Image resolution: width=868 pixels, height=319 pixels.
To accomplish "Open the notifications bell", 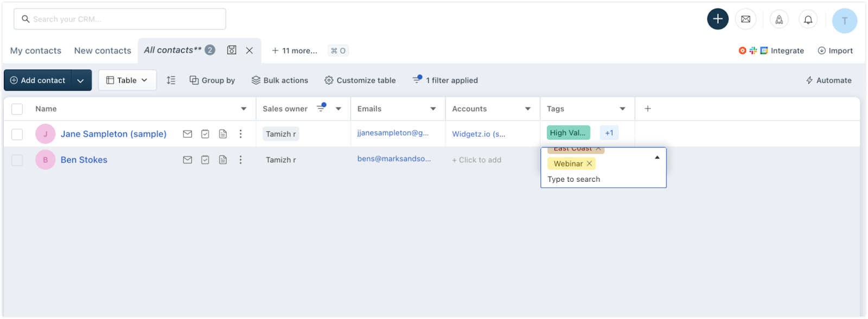I will [808, 20].
